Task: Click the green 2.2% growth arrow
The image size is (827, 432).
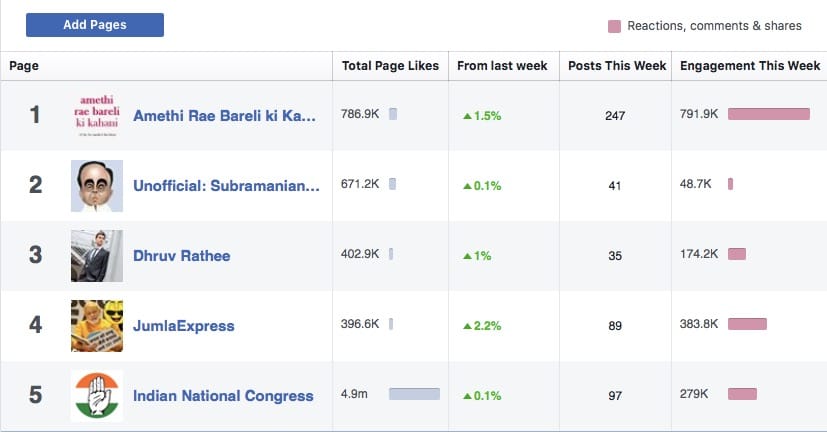Action: pyautogui.click(x=467, y=325)
